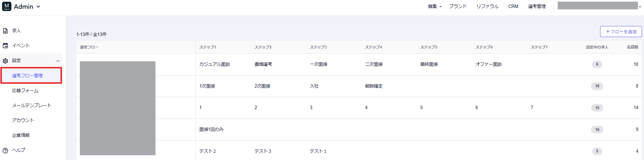Click the イベント calendar icon
This screenshot has height=160, width=644.
pos(5,46)
